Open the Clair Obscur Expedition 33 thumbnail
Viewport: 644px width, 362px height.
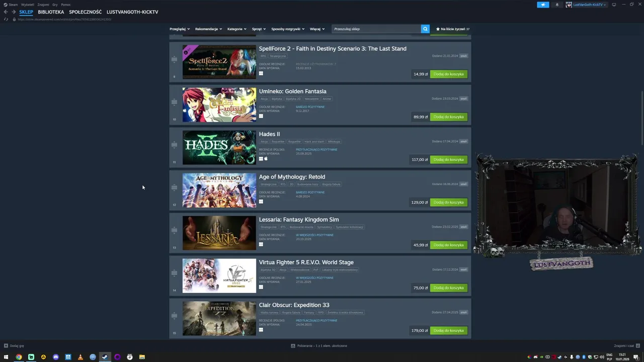coord(219,318)
